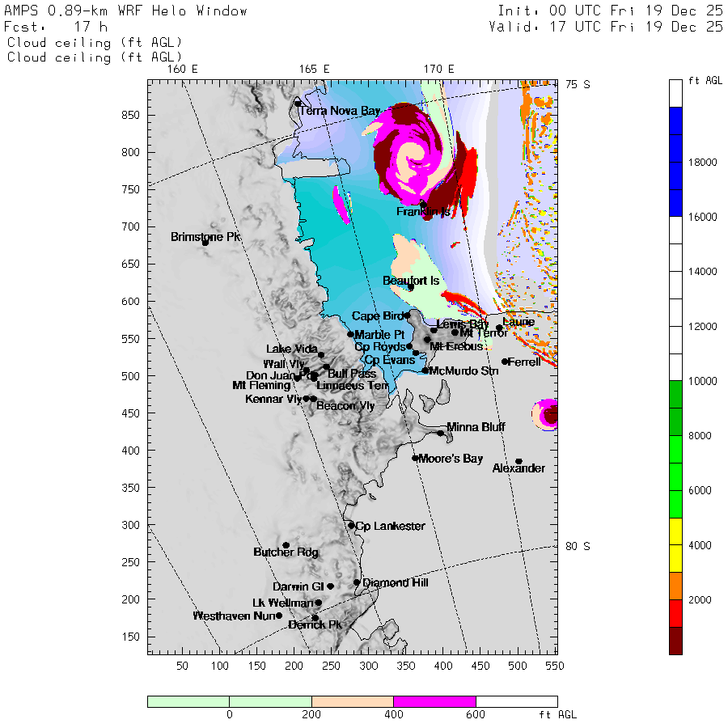Click the marker dot beside the Butcher Rdg label

pos(286,545)
